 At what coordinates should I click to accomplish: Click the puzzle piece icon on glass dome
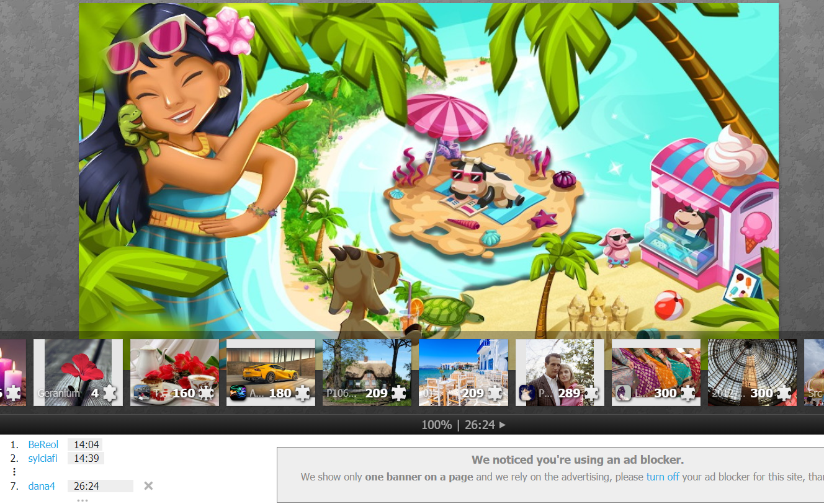pyautogui.click(x=784, y=393)
